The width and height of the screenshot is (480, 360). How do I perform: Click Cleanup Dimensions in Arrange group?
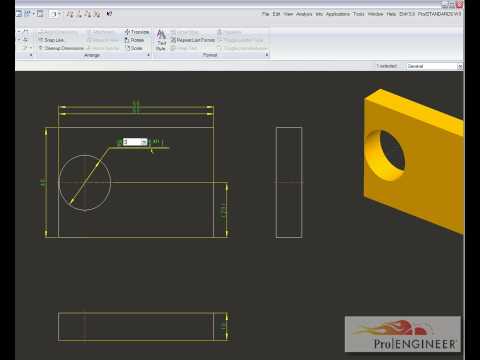pyautogui.click(x=61, y=48)
